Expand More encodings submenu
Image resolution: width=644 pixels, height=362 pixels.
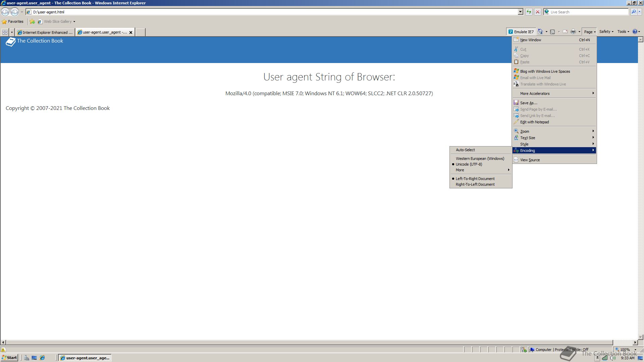coord(481,170)
